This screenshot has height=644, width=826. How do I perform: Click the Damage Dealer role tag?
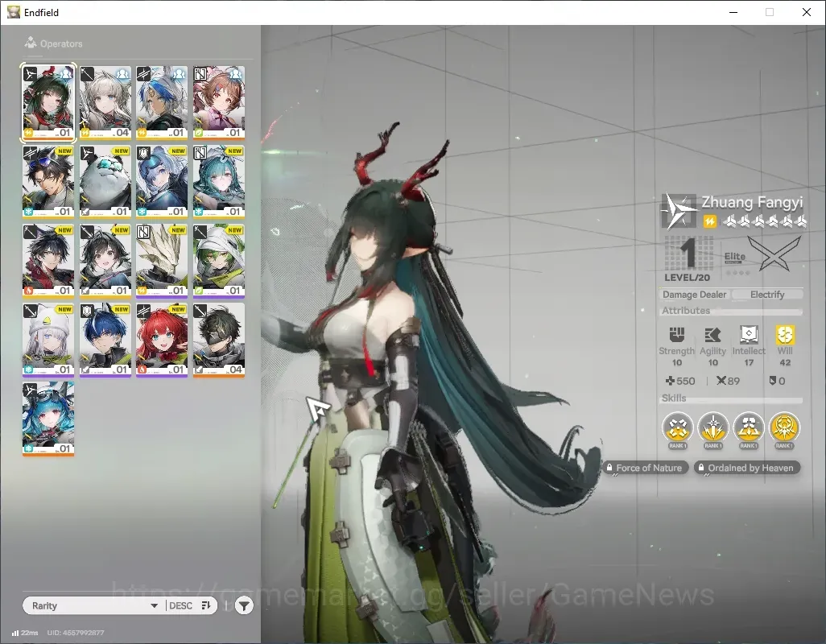tap(694, 295)
